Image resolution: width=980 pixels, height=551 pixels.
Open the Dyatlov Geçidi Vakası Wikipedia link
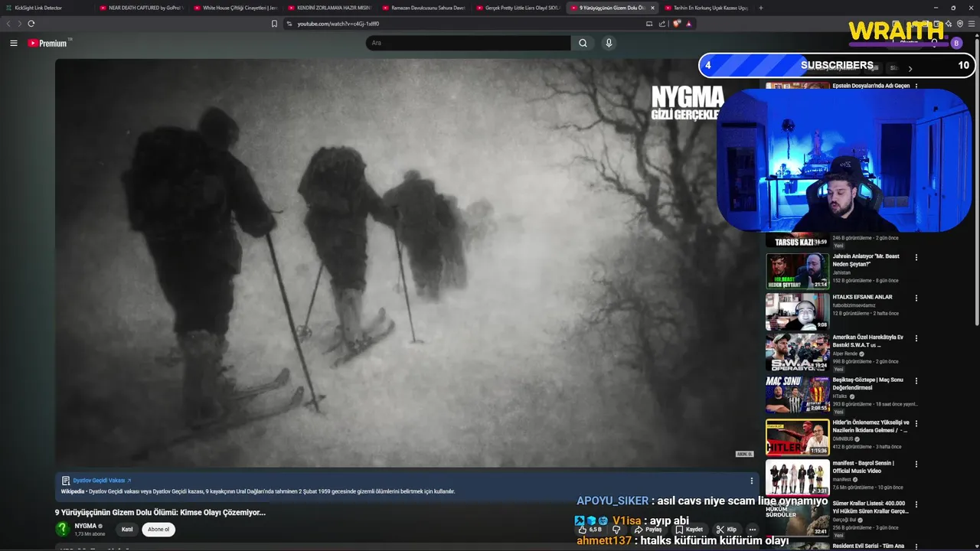[x=102, y=481]
